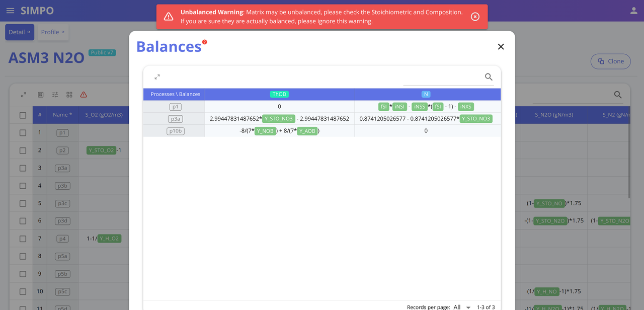Check the row 6 p3d checkbox
The height and width of the screenshot is (310, 644).
(x=23, y=221)
